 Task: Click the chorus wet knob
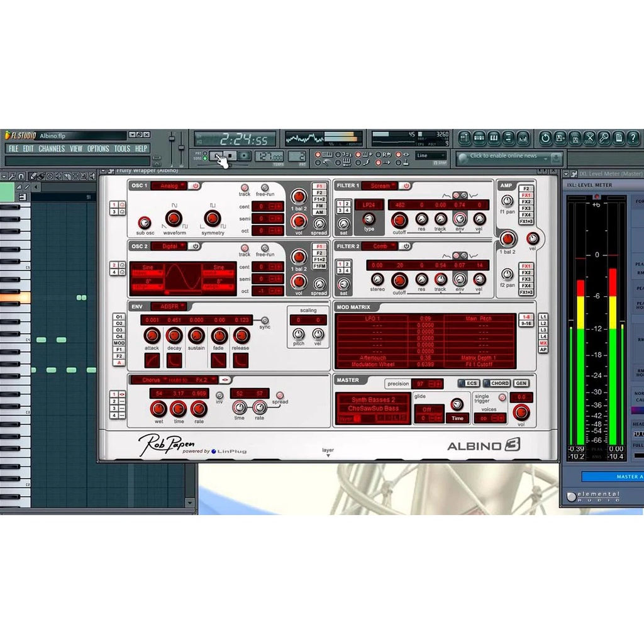[x=158, y=409]
